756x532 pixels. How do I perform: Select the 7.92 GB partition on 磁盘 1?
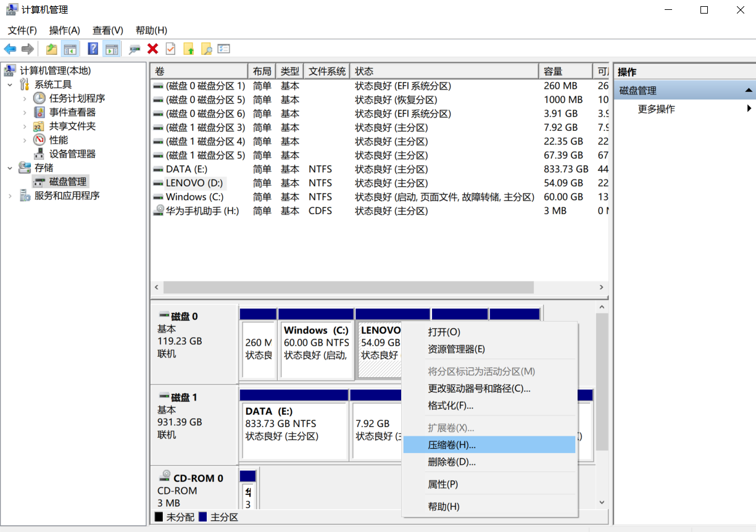tap(376, 431)
